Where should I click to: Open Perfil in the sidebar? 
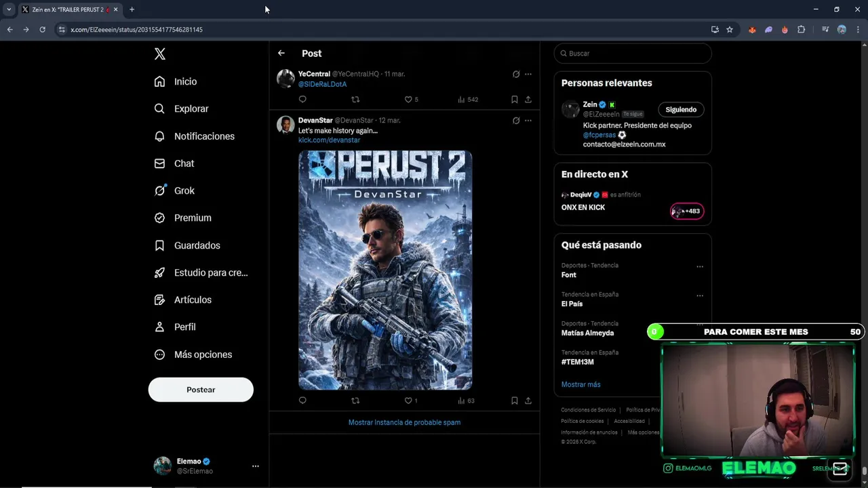click(175, 327)
